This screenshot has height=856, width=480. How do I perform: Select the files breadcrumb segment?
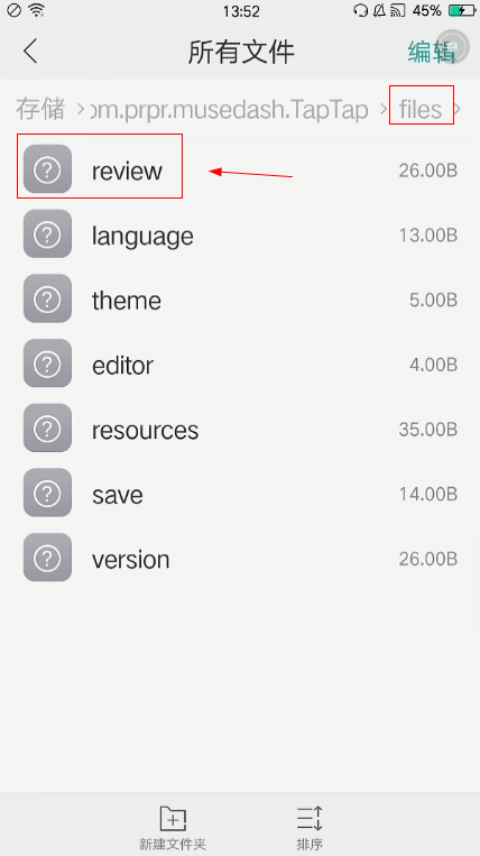point(420,109)
